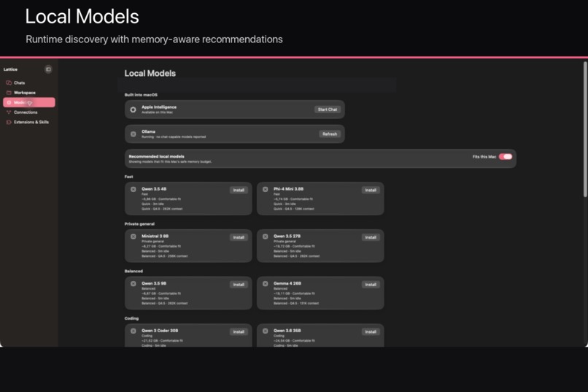Install Qwen 3.6 35B

(371, 332)
